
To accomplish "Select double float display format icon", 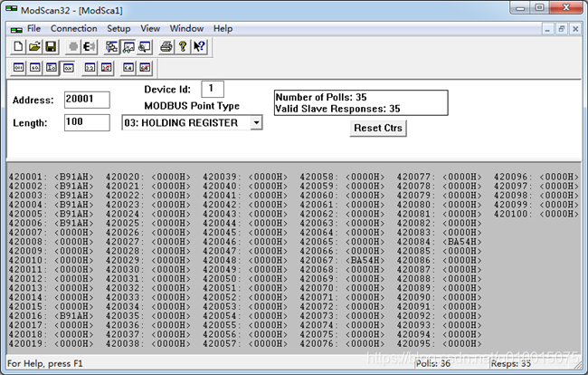I will 128,68.
